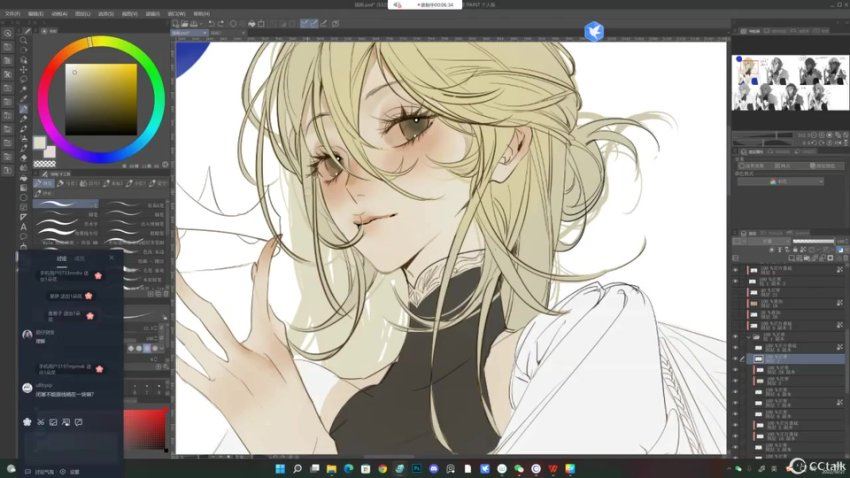Hide the highlighted selected layer via eye icon
The height and width of the screenshot is (478, 850).
736,359
